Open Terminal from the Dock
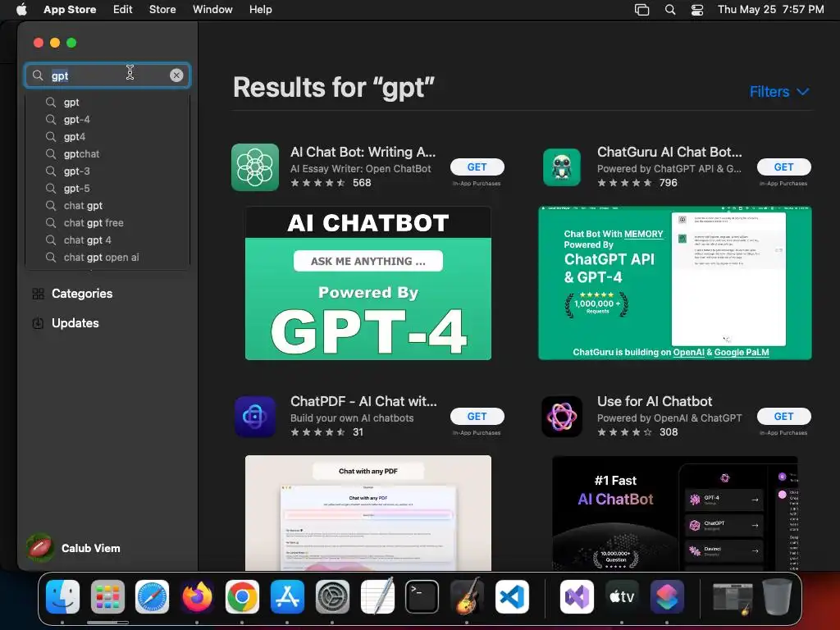Viewport: 840px width, 630px height. point(422,597)
